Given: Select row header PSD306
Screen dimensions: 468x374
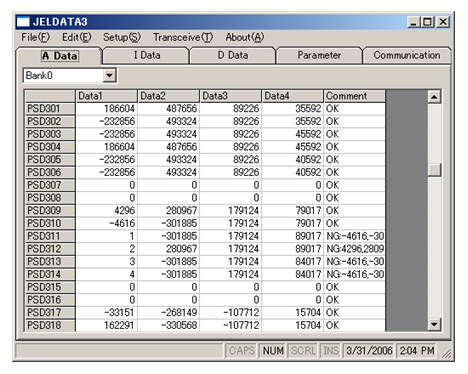Looking at the screenshot, I should click(50, 172).
